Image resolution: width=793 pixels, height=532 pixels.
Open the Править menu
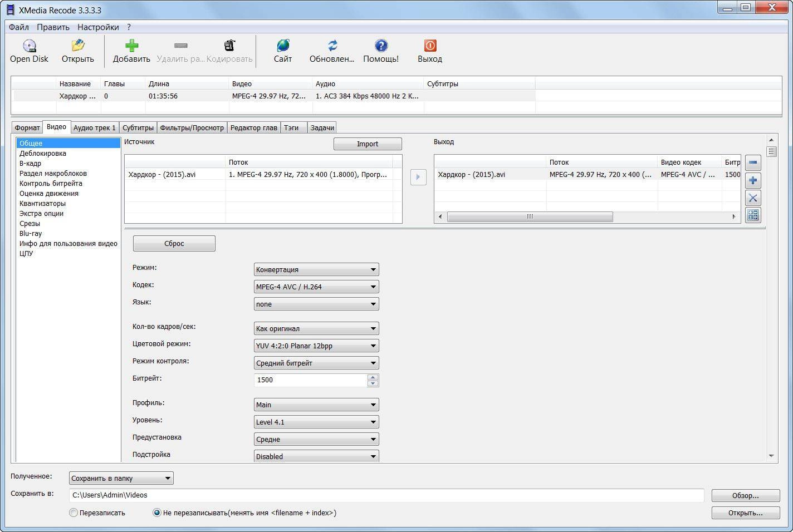(53, 27)
